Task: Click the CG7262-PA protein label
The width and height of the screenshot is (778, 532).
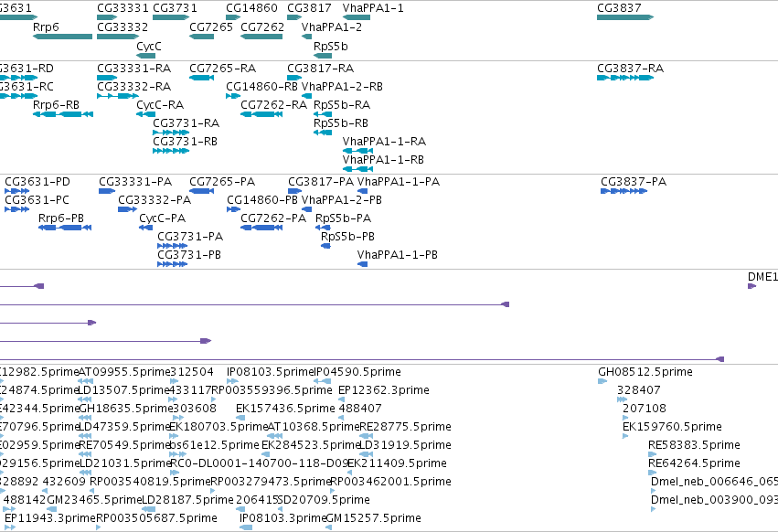Action: point(273,218)
